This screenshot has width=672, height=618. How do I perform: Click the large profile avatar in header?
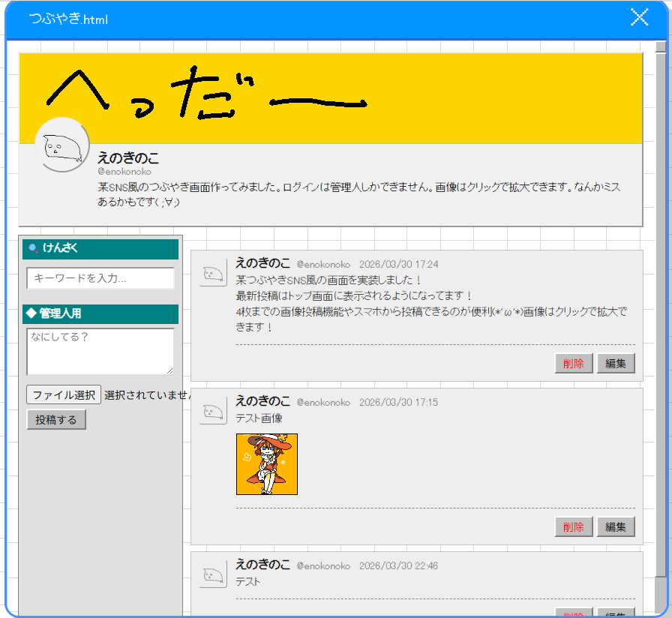[x=62, y=145]
